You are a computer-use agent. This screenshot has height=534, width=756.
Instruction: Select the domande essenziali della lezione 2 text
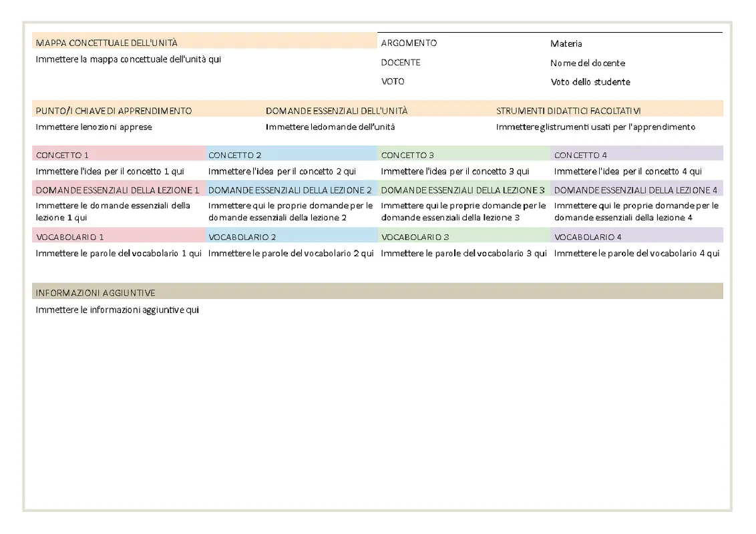pos(291,212)
